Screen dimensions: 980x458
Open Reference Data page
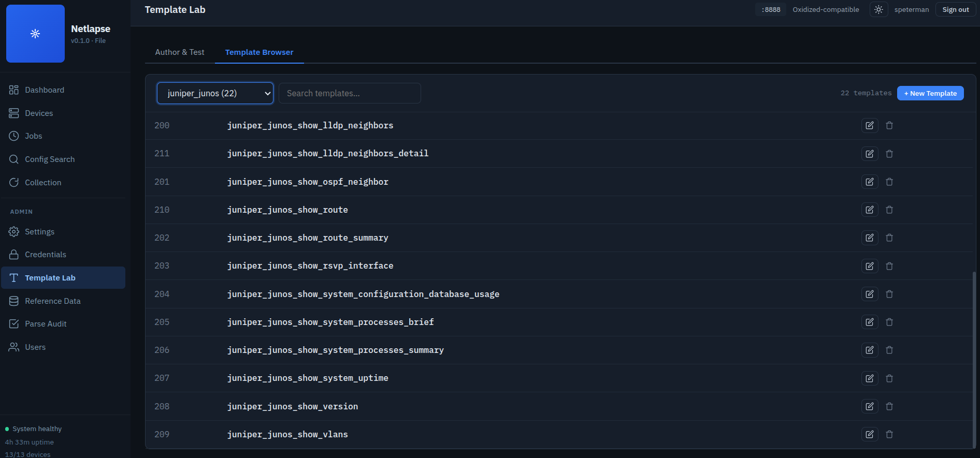pos(63,301)
